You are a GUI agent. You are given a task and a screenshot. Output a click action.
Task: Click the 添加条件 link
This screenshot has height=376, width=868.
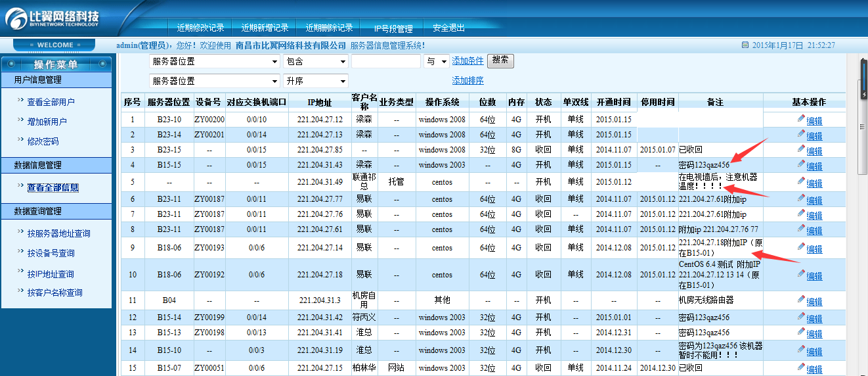click(x=468, y=60)
